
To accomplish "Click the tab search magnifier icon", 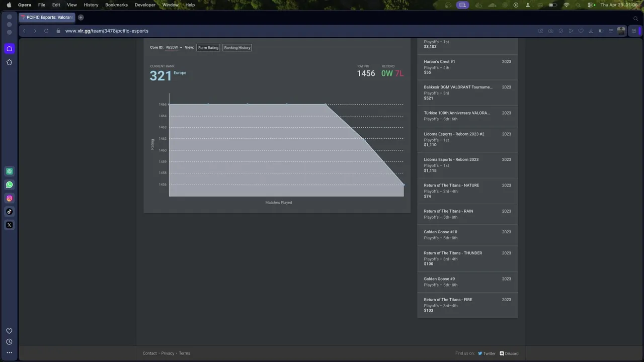I will coord(635,18).
